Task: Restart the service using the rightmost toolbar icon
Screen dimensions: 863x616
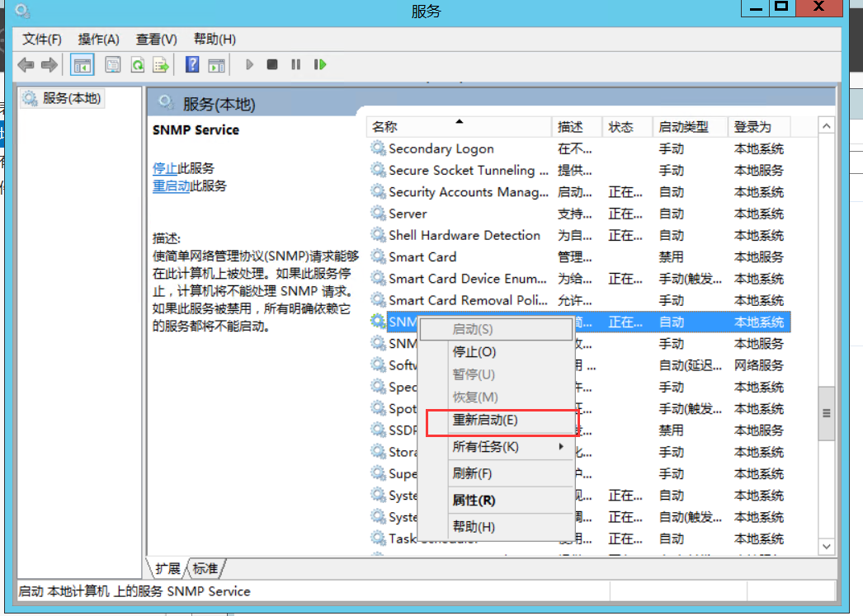Action: (320, 64)
